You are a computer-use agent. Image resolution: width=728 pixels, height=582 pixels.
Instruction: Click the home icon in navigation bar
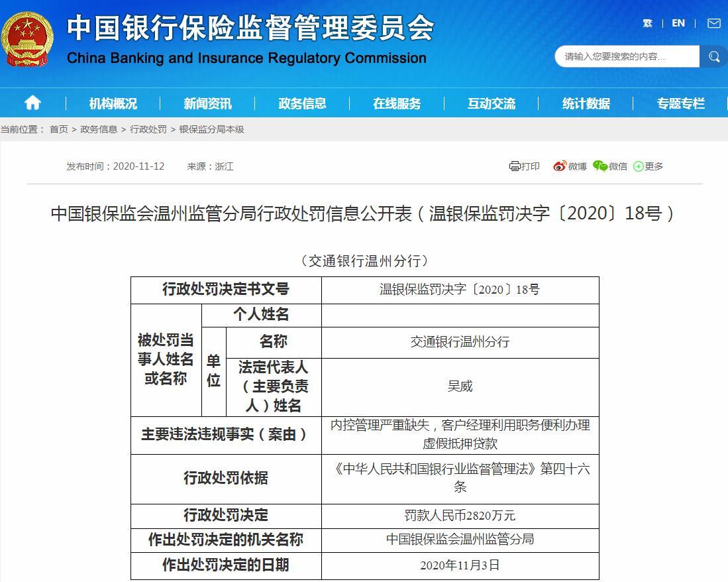[x=32, y=103]
